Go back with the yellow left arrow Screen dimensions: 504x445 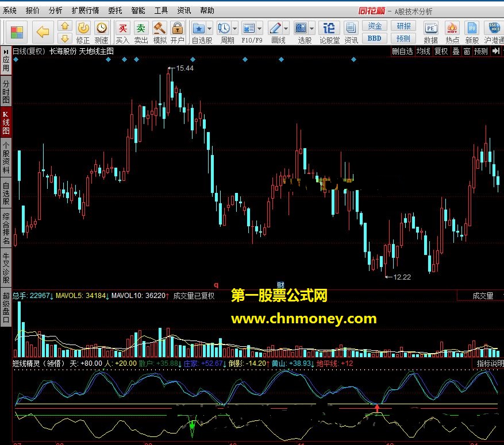[43, 32]
